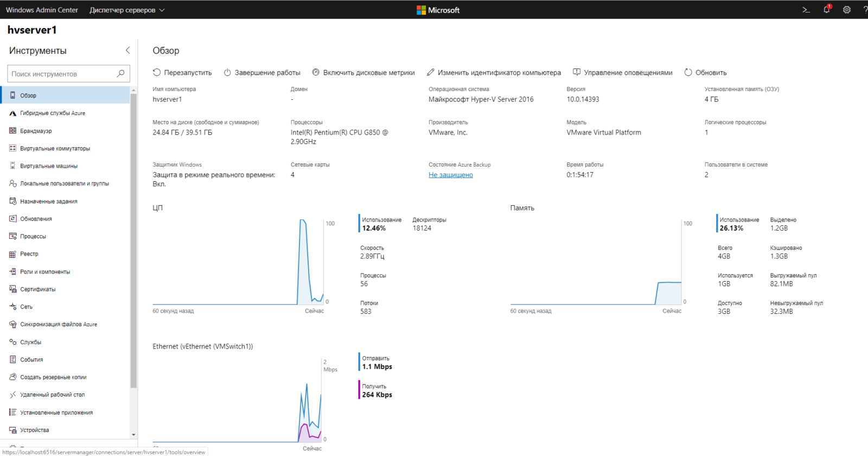Viewport: 868px width, 456px height.
Task: Click the Виртуальные машины icon
Action: click(x=12, y=166)
